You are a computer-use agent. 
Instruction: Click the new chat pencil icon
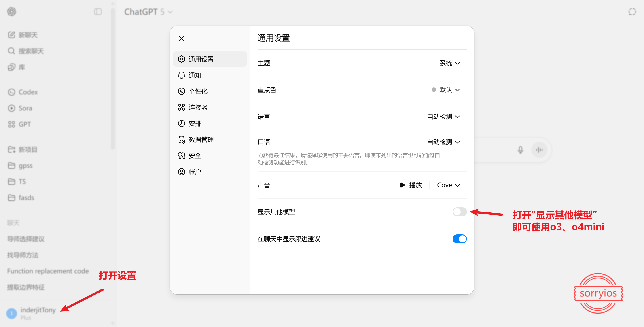point(11,35)
